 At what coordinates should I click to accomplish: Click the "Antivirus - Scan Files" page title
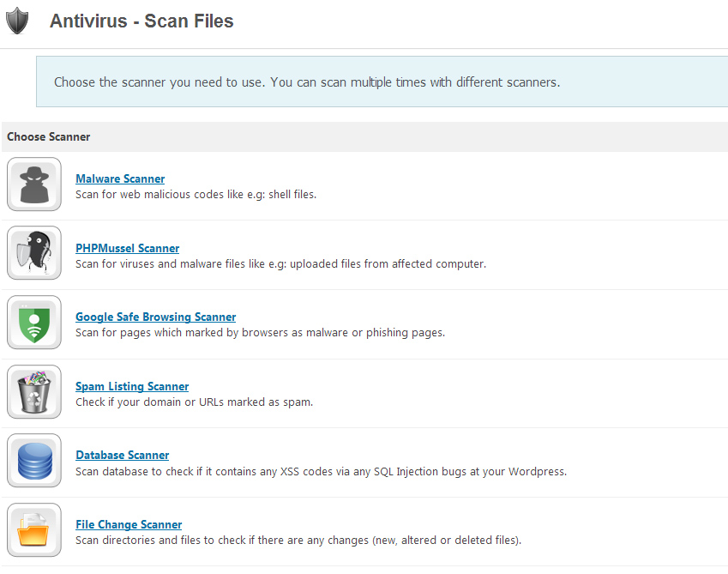pos(141,21)
